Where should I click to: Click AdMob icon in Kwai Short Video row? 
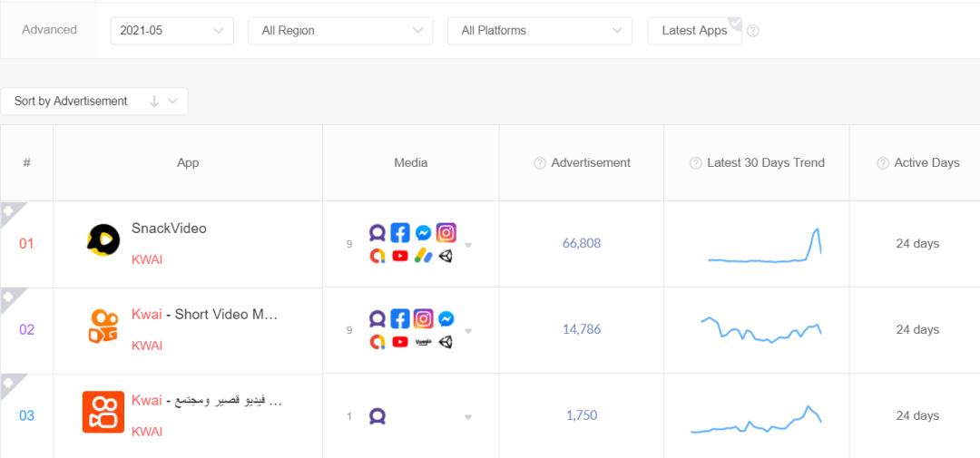pos(377,343)
